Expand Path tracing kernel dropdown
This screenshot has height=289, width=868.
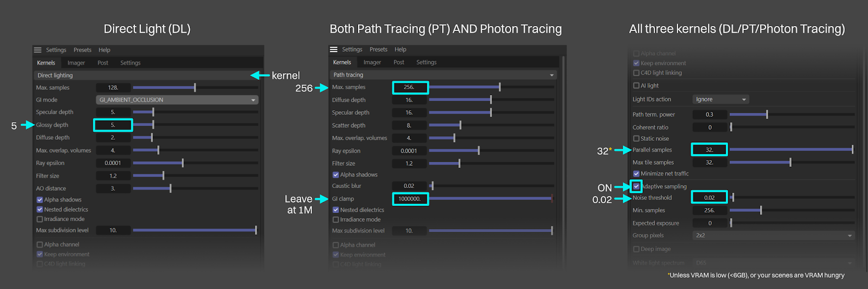443,75
